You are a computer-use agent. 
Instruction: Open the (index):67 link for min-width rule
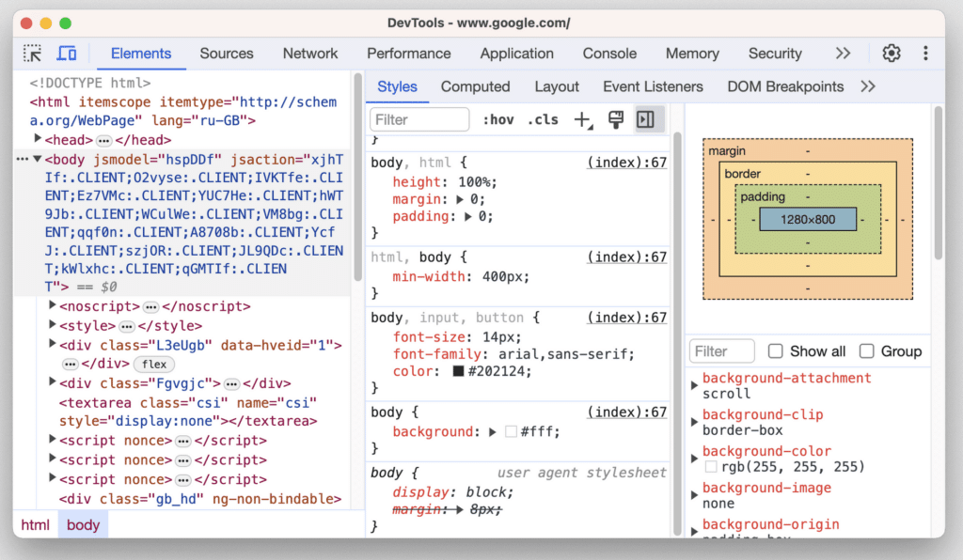[626, 257]
